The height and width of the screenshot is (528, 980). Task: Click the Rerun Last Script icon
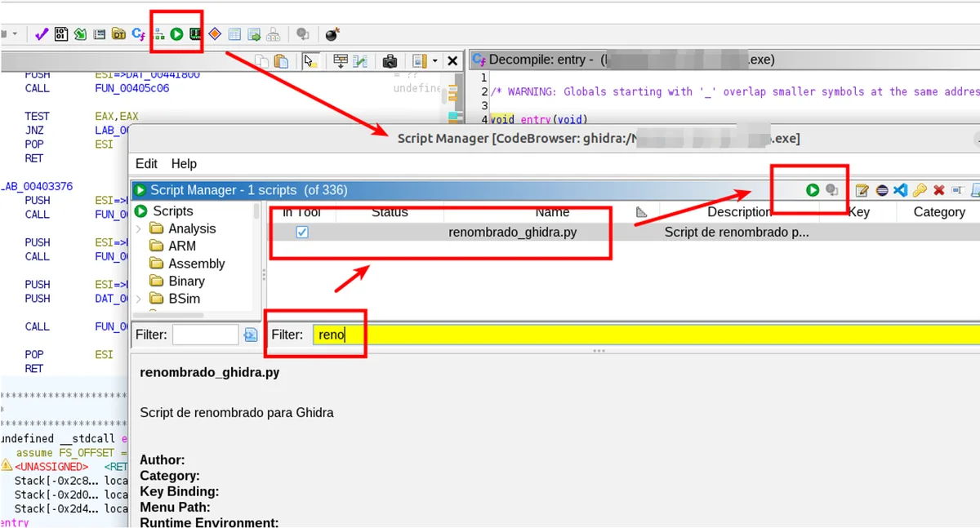point(831,190)
